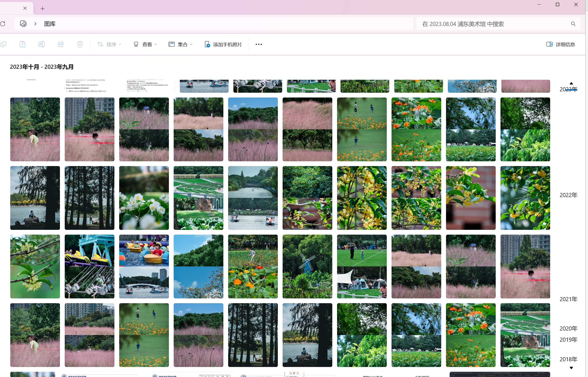Click the copy icon in toolbar
This screenshot has width=588, height=377.
[x=3, y=44]
